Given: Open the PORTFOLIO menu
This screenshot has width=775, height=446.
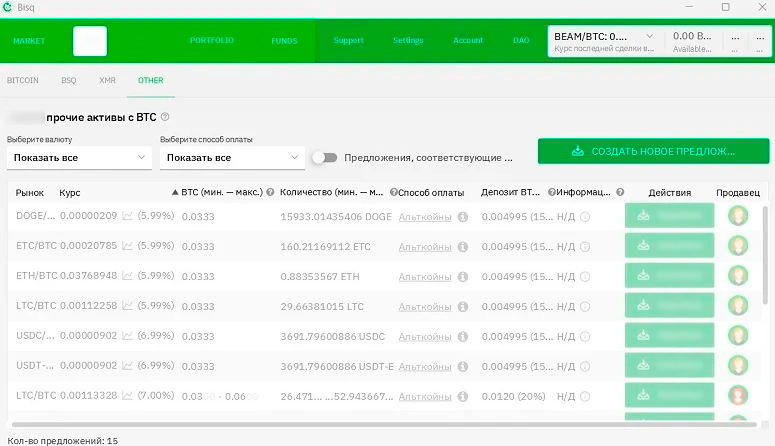Looking at the screenshot, I should 211,41.
